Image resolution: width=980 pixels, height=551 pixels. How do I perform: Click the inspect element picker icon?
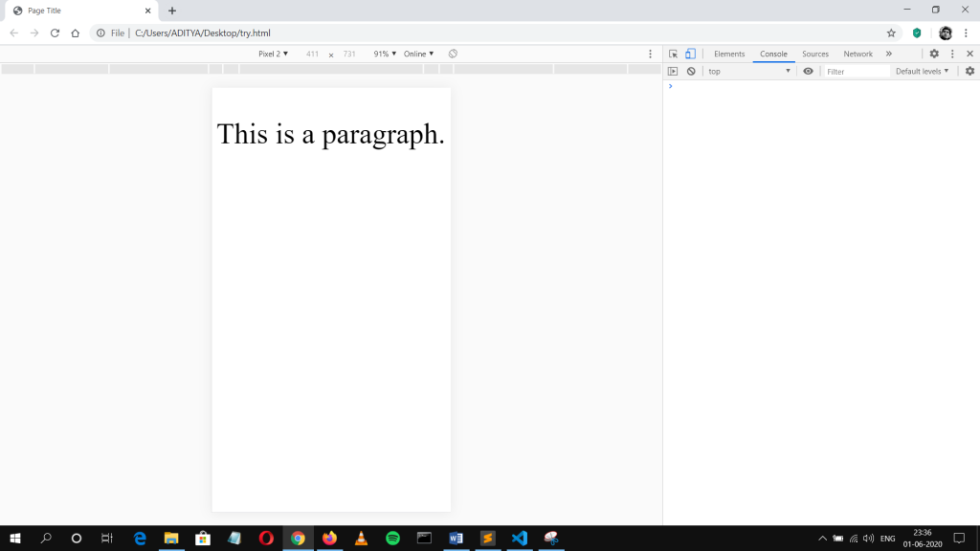click(674, 55)
